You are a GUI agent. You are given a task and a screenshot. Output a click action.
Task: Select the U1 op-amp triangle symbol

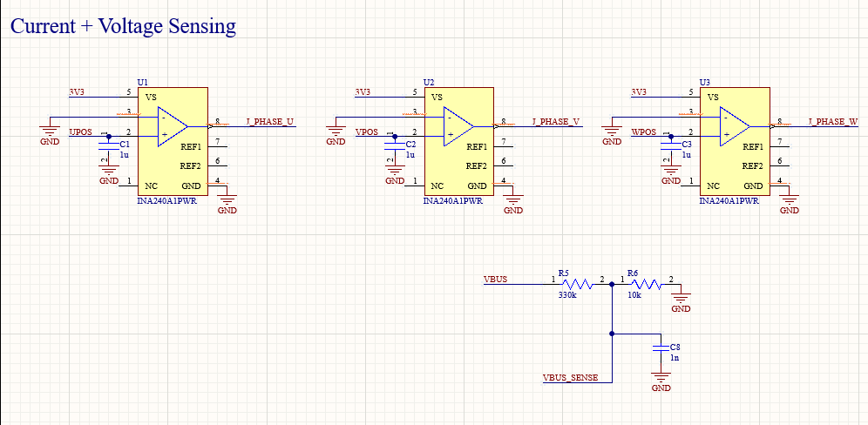[173, 127]
